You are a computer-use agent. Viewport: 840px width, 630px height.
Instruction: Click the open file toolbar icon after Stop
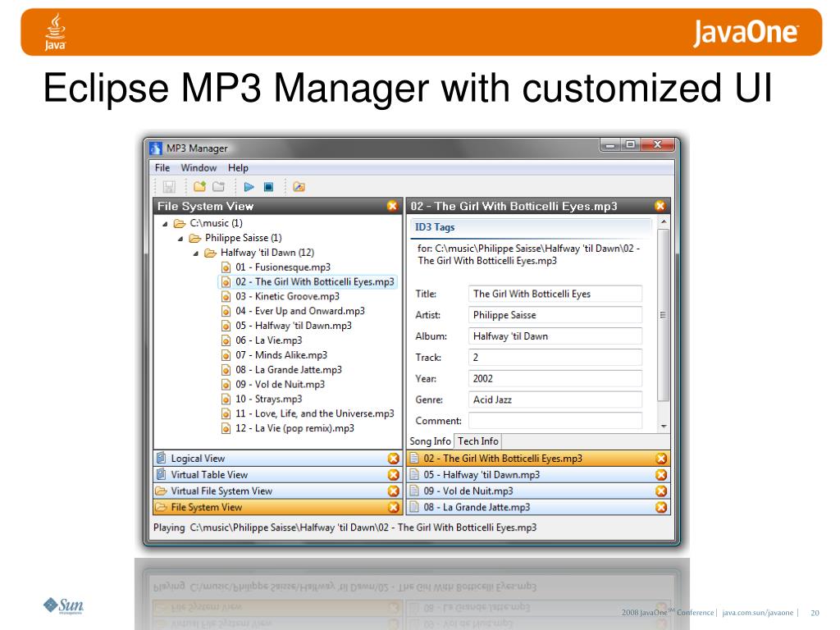[x=299, y=186]
